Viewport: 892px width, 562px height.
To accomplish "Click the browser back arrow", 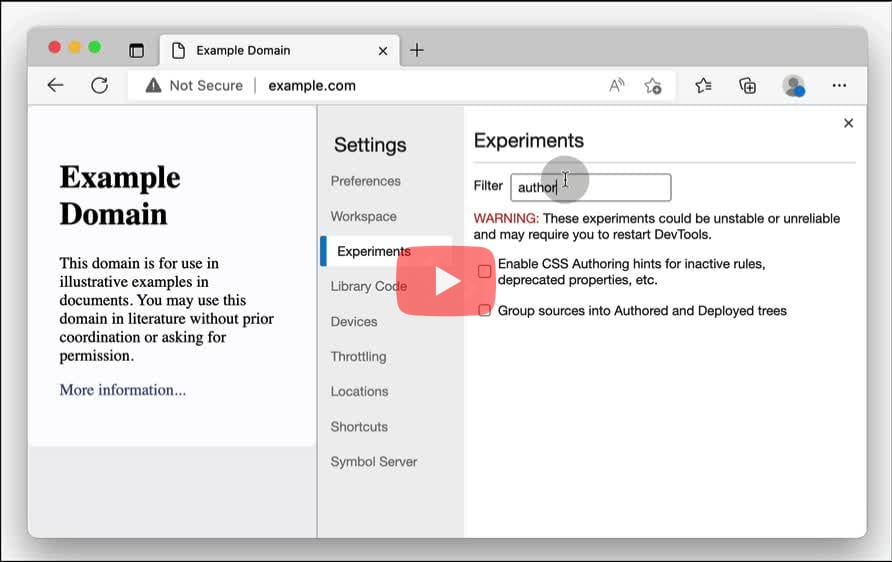I will (55, 85).
